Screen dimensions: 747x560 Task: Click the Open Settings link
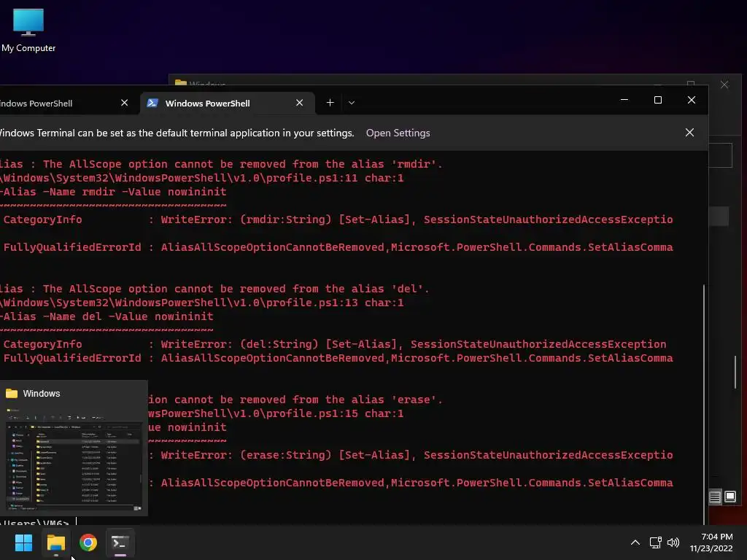point(398,133)
